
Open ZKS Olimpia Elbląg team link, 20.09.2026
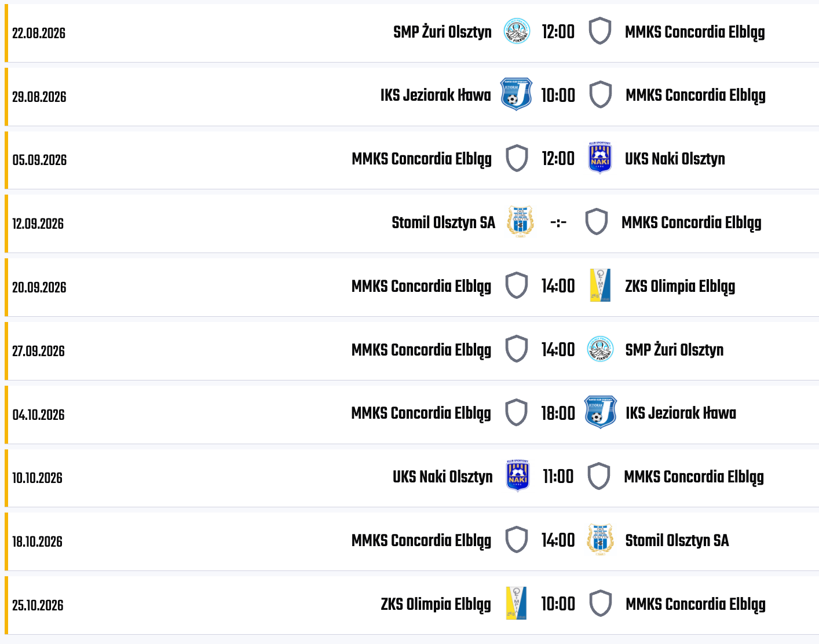[x=680, y=287]
